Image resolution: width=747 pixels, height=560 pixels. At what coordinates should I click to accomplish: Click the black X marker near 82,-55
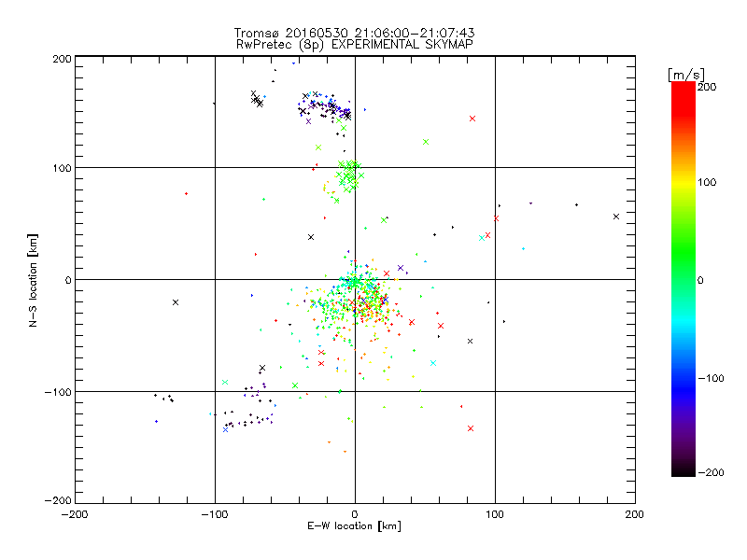coord(471,342)
